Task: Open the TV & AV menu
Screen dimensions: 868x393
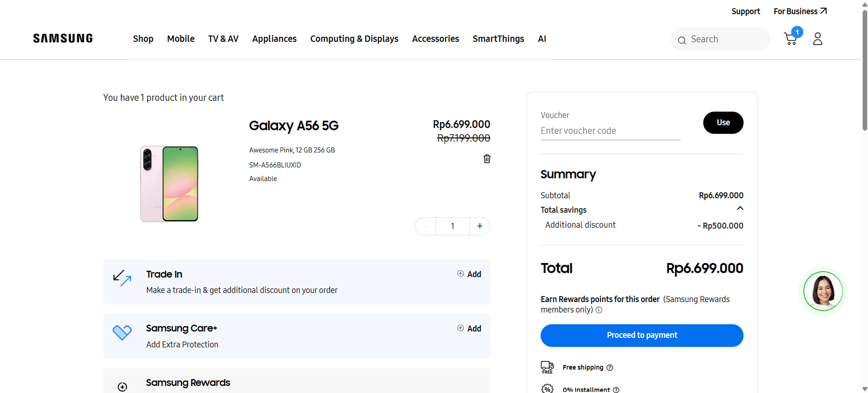Action: click(x=223, y=39)
